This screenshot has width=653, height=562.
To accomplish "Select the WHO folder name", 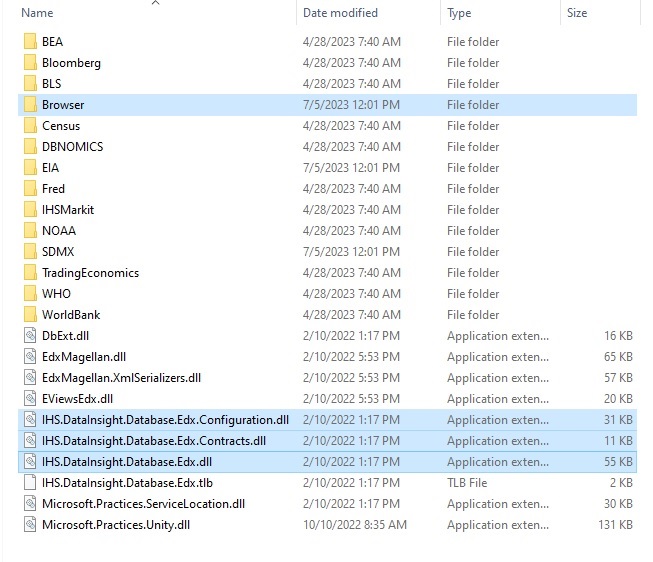I will pos(56,294).
